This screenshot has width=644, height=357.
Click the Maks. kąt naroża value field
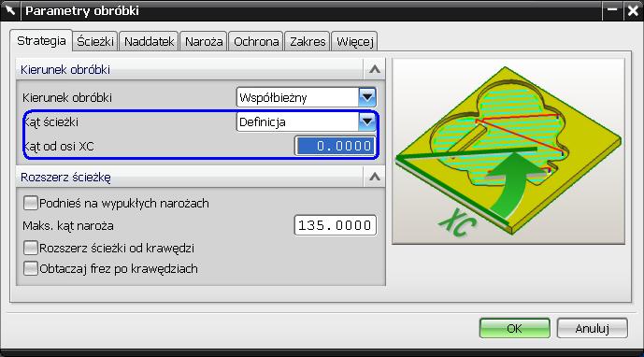click(x=336, y=225)
